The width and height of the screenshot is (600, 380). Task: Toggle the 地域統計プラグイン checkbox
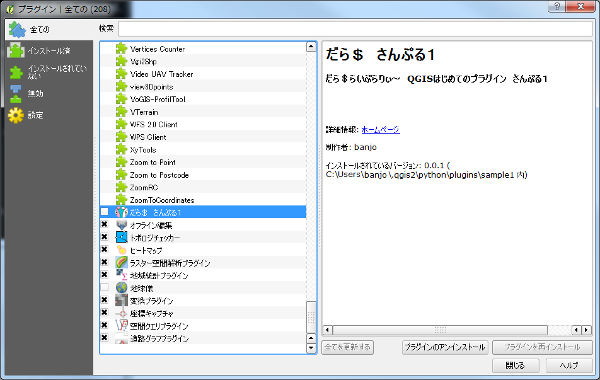coord(104,274)
